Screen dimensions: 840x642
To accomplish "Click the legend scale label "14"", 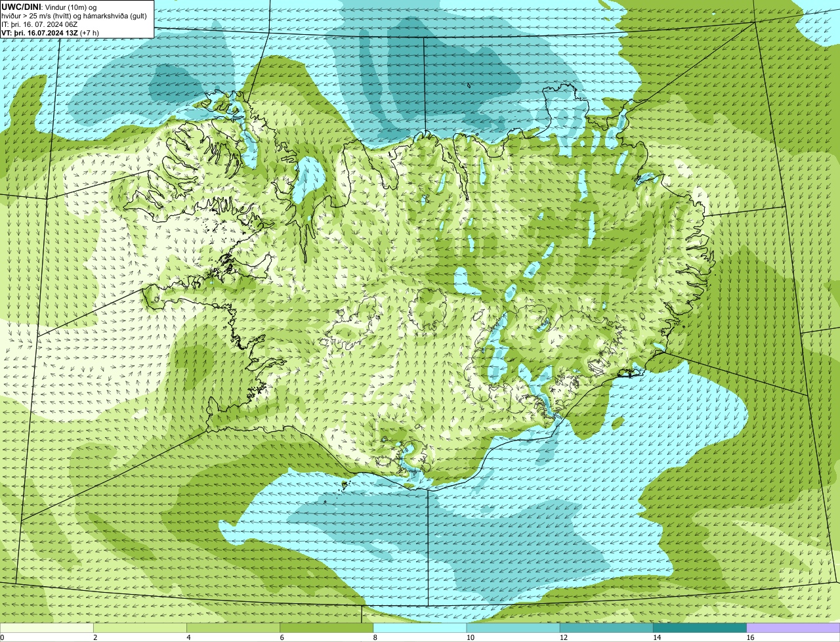I will click(656, 637).
